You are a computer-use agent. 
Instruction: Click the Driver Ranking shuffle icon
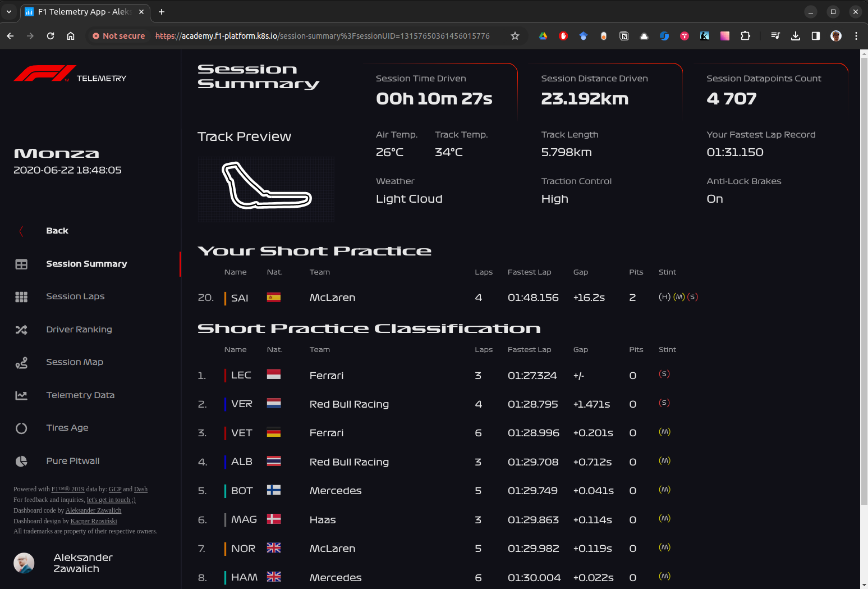[x=21, y=330]
